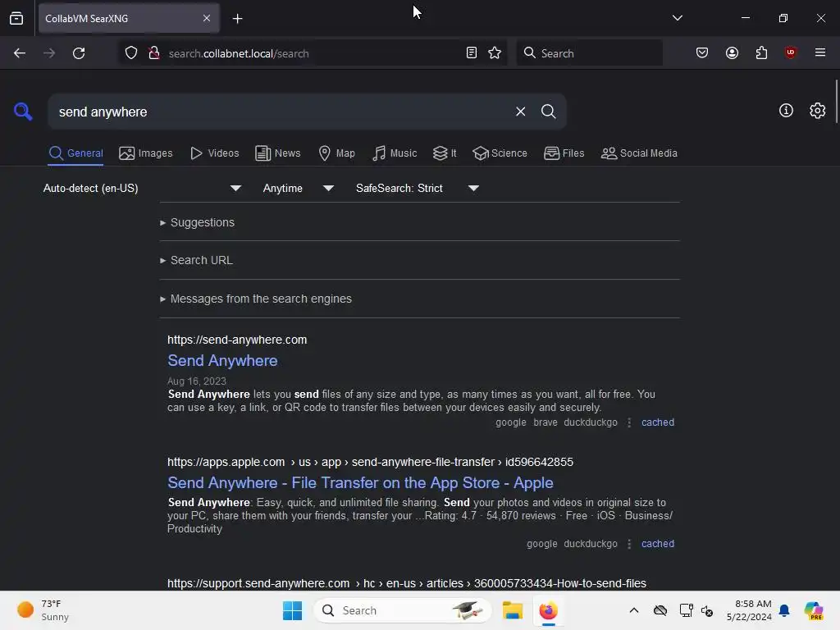Image resolution: width=840 pixels, height=630 pixels.
Task: Toggle reader view icon
Action: tap(472, 53)
